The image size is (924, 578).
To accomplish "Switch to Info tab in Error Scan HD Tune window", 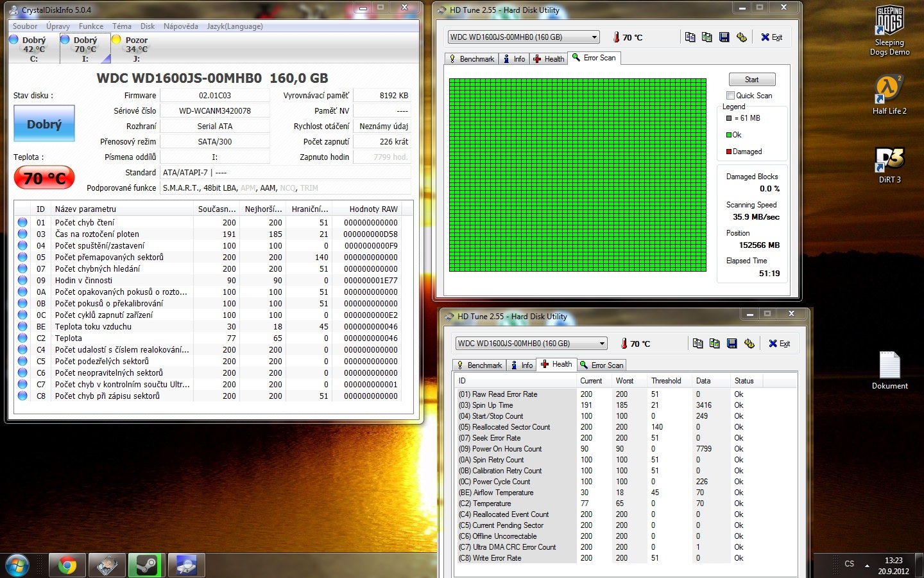I will pos(514,59).
